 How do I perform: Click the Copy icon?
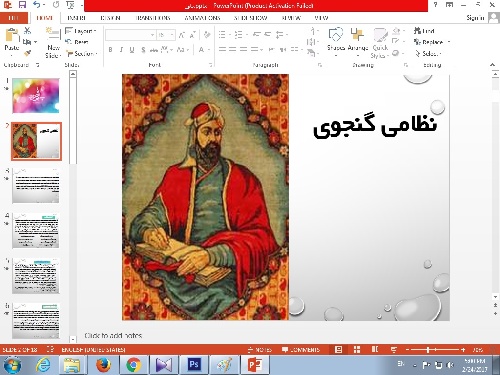[27, 42]
